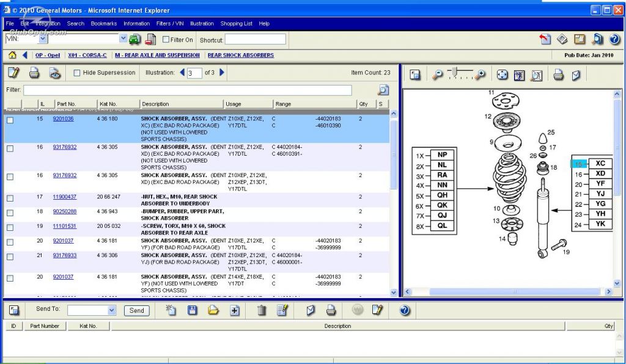
Task: Save the shopping list with floppy icon
Action: pyautogui.click(x=193, y=310)
